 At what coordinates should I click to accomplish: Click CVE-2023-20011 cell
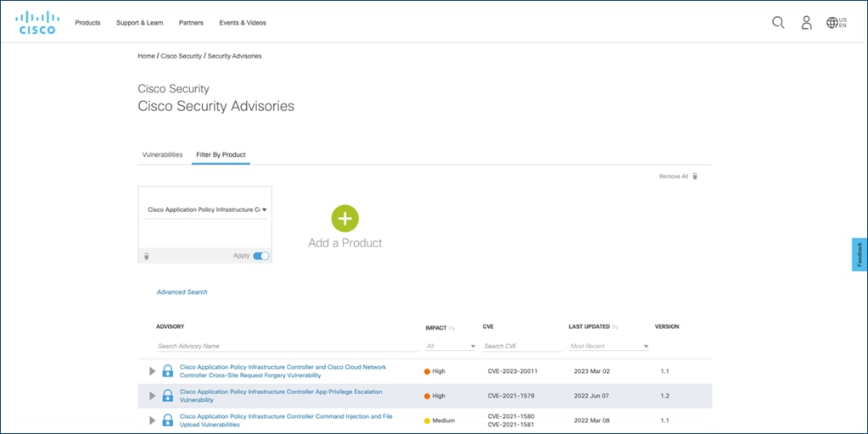pyautogui.click(x=512, y=371)
